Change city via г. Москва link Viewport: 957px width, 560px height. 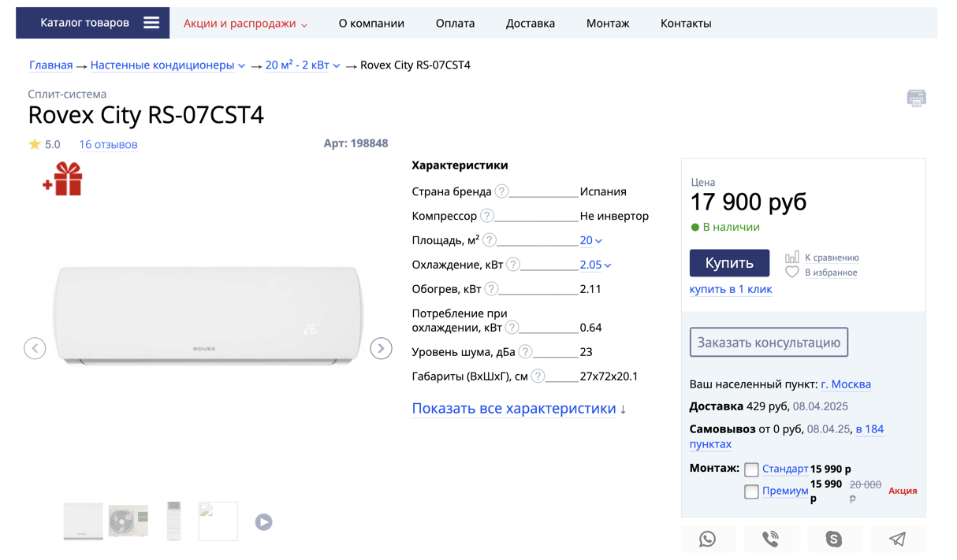(x=846, y=384)
